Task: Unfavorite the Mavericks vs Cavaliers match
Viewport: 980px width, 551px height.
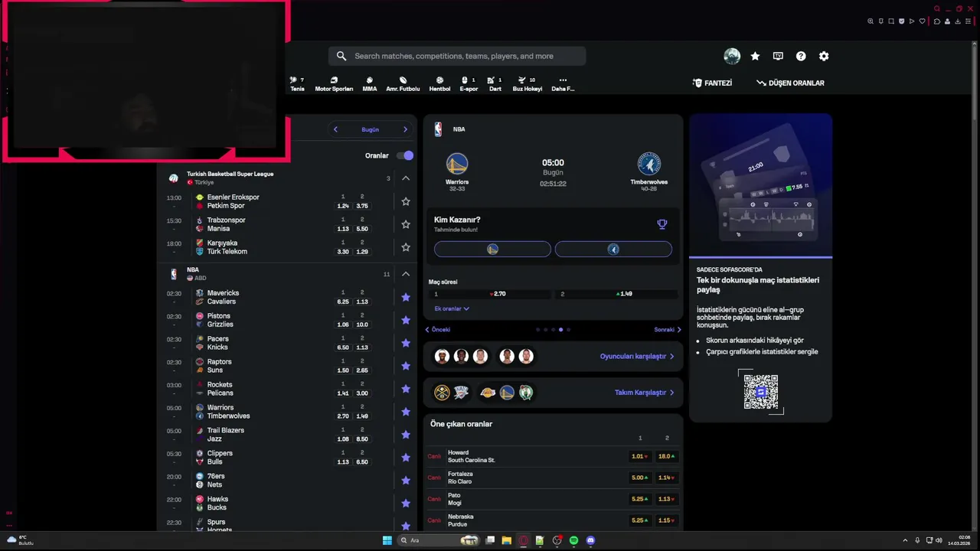Action: (406, 297)
